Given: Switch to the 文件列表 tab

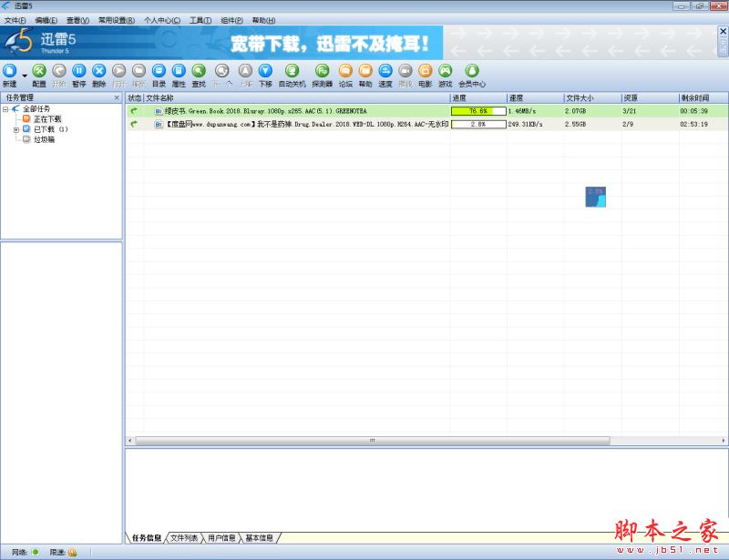Looking at the screenshot, I should [184, 538].
